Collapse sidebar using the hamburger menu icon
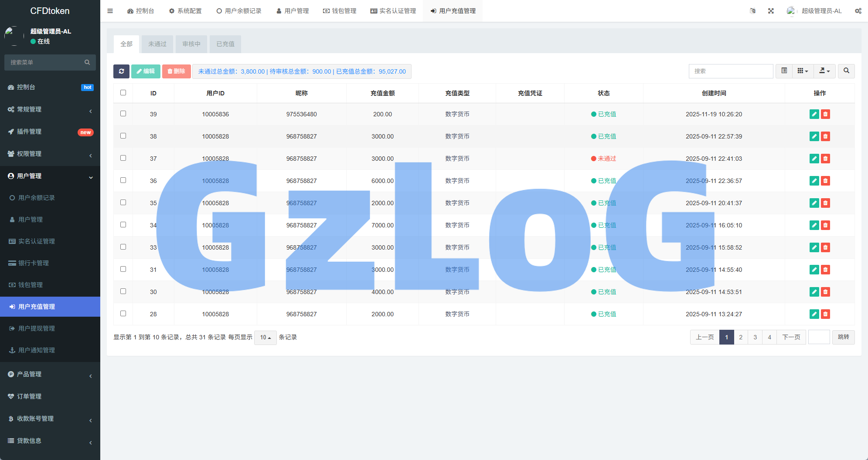This screenshot has width=868, height=460. [x=110, y=11]
